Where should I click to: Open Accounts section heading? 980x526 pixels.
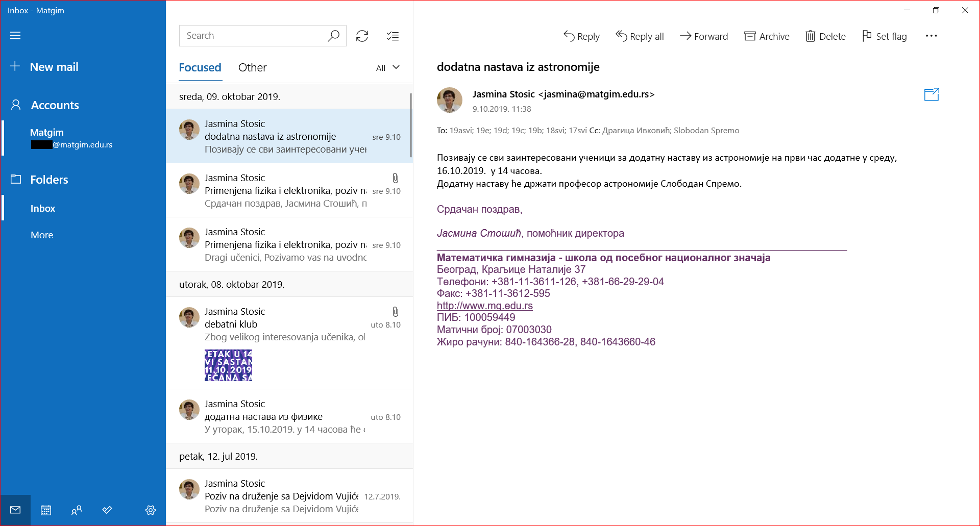click(55, 105)
